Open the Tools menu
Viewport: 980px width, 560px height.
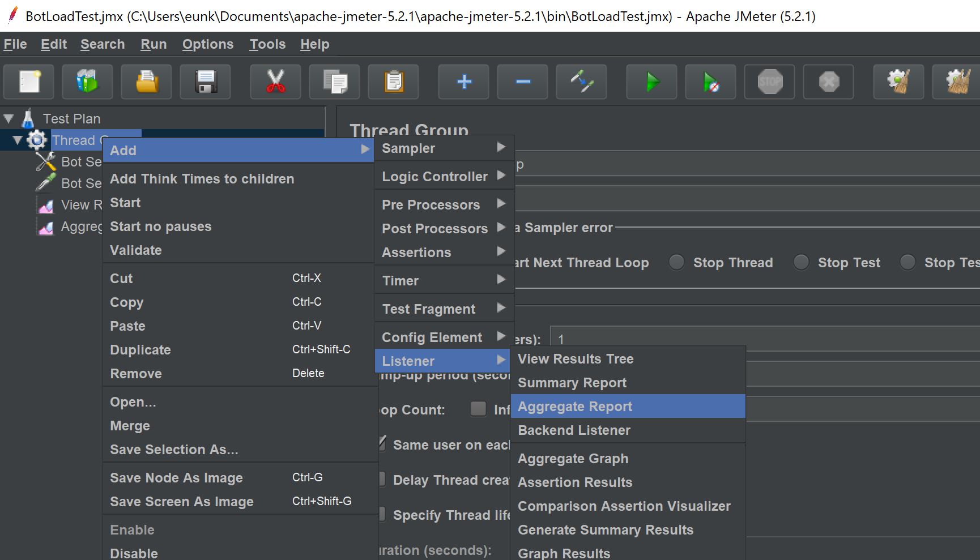coord(267,44)
